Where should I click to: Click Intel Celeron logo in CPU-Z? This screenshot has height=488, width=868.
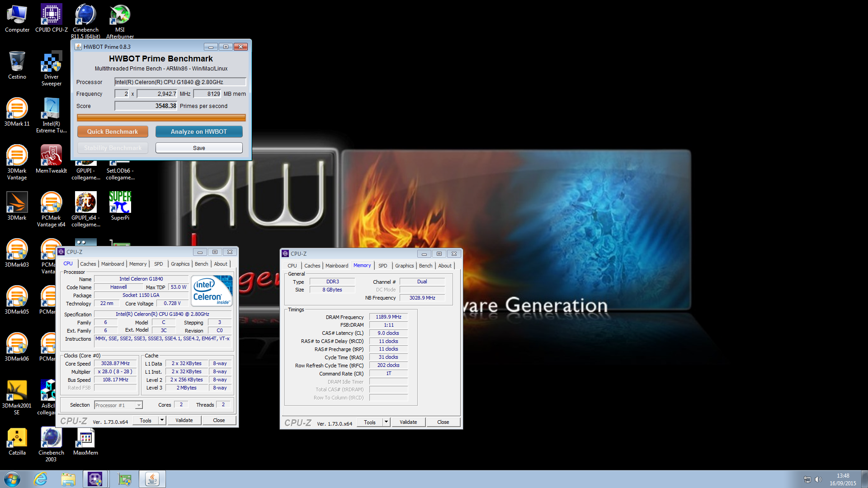pyautogui.click(x=212, y=291)
